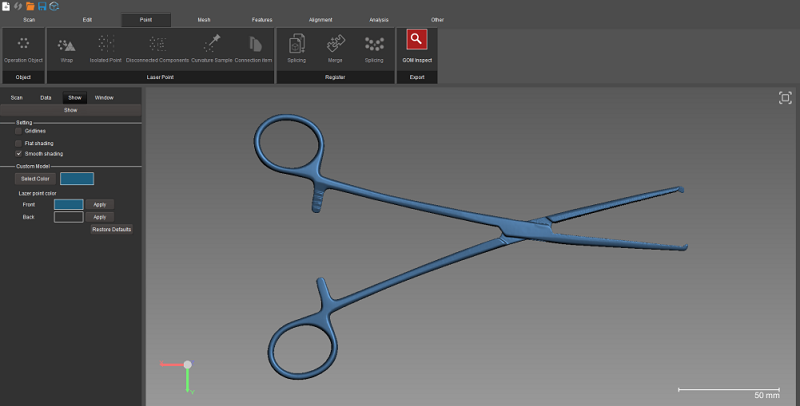Image resolution: width=800 pixels, height=406 pixels.
Task: Click the Custom Model blue color swatch
Action: (77, 179)
